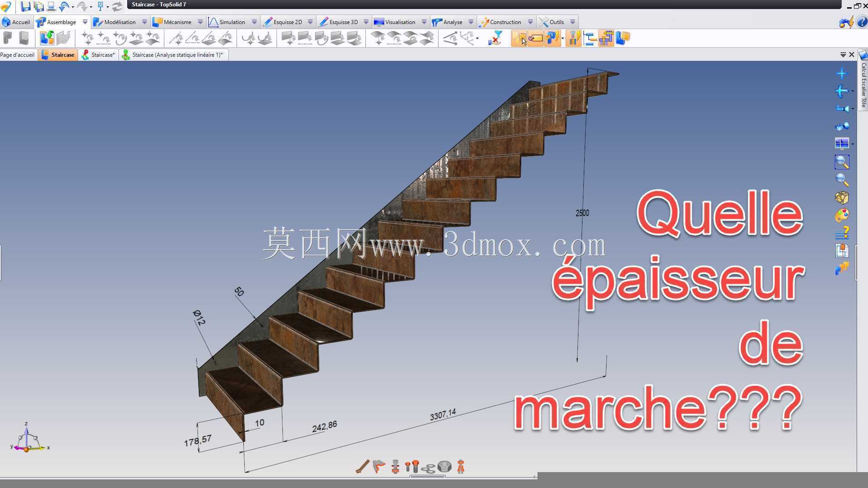Viewport: 868px width, 488px height.
Task: Click the color palette icon
Action: [842, 215]
